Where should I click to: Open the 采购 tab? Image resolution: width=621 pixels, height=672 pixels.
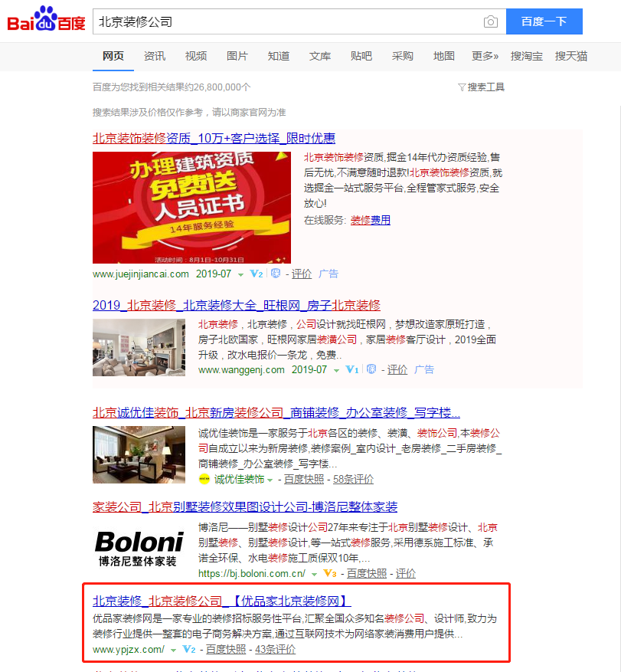click(403, 56)
